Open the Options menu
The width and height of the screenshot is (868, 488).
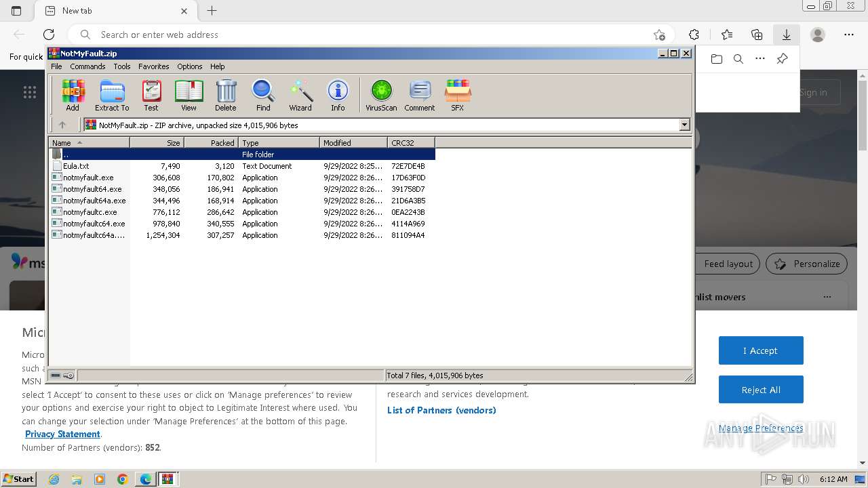190,66
